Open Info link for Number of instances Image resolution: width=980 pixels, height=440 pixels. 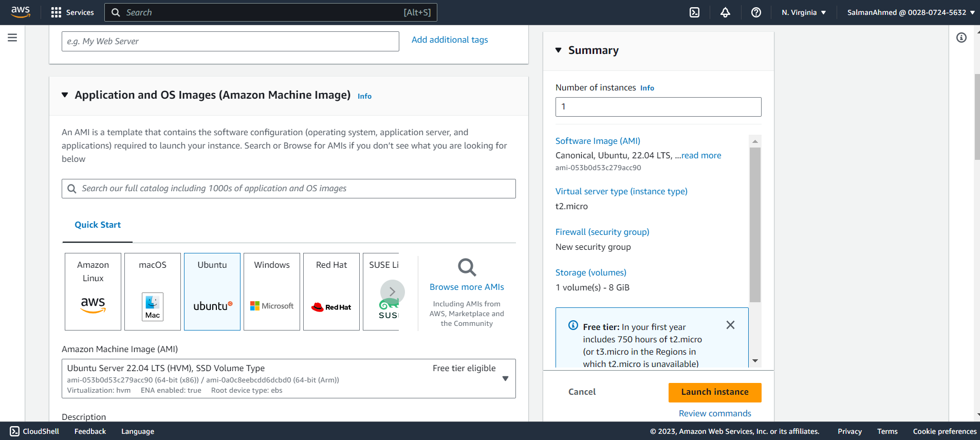(647, 88)
